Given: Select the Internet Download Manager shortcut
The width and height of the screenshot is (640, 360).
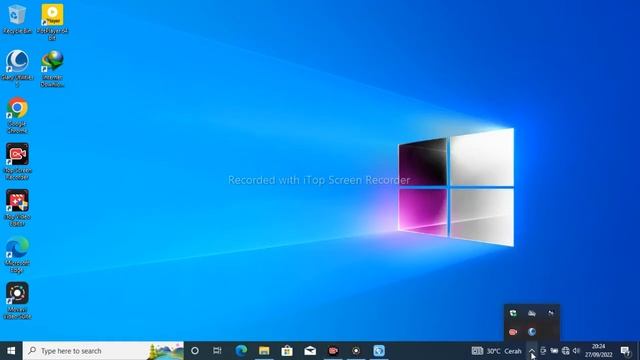Looking at the screenshot, I should [x=52, y=68].
